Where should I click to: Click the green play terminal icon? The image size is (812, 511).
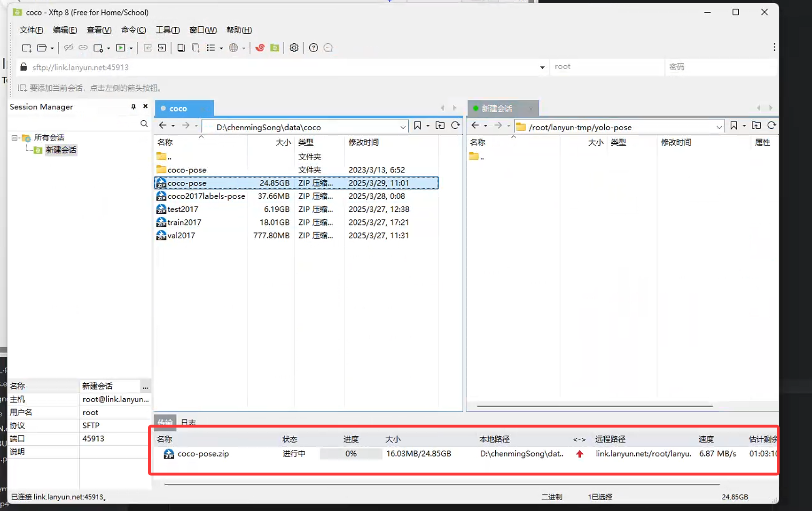[121, 48]
